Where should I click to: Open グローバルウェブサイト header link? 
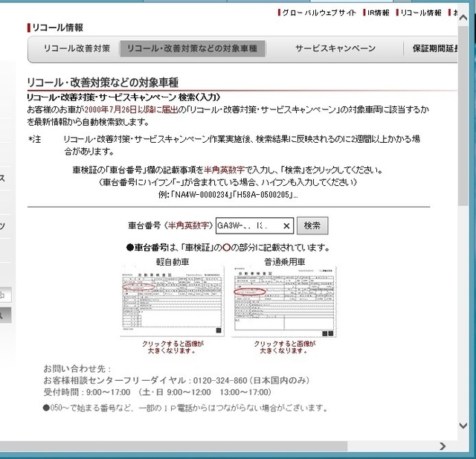click(319, 13)
